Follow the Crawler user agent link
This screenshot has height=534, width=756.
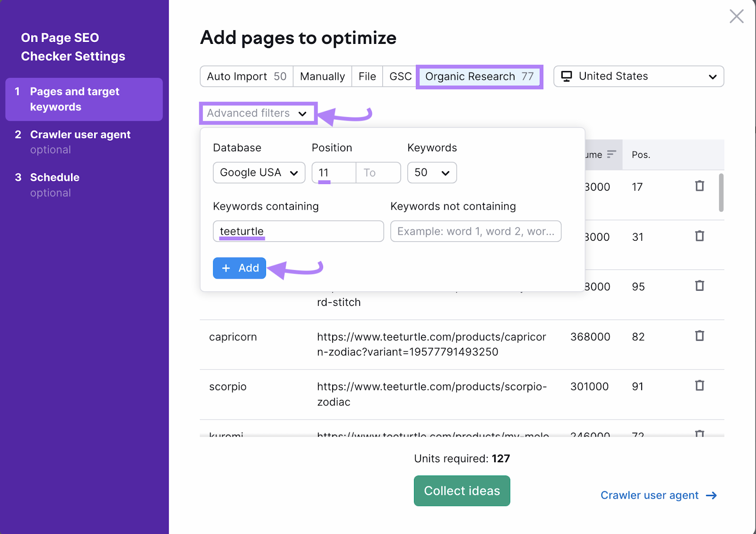click(649, 495)
